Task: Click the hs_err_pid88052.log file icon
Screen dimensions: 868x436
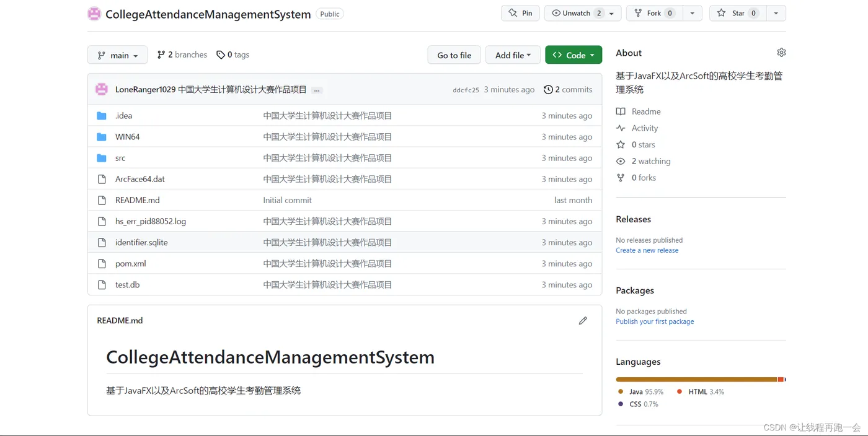Action: [102, 221]
